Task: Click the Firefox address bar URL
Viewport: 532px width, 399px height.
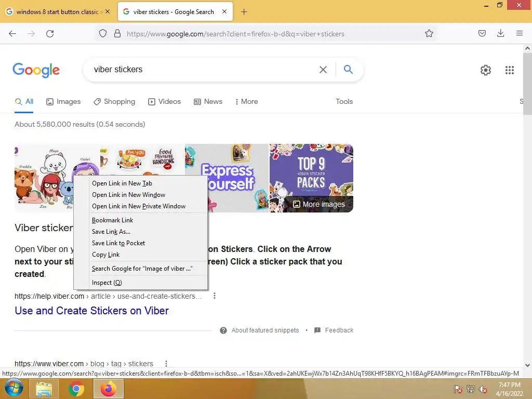Action: 235,34
